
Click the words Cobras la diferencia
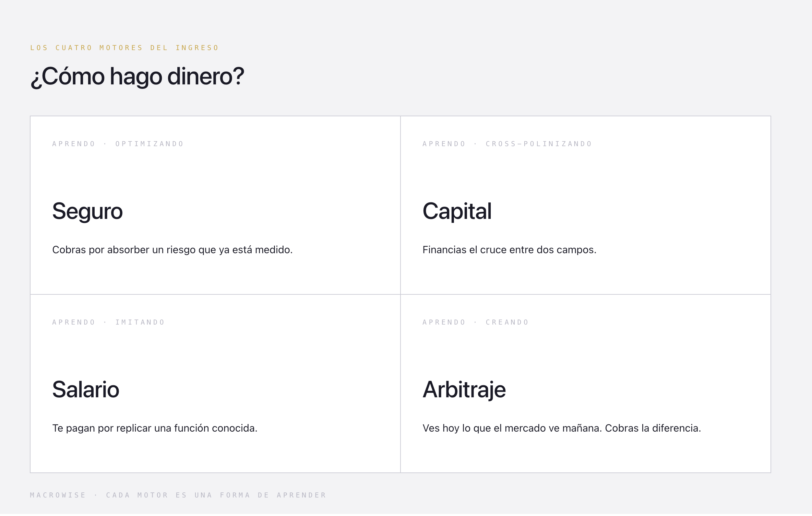click(x=653, y=429)
